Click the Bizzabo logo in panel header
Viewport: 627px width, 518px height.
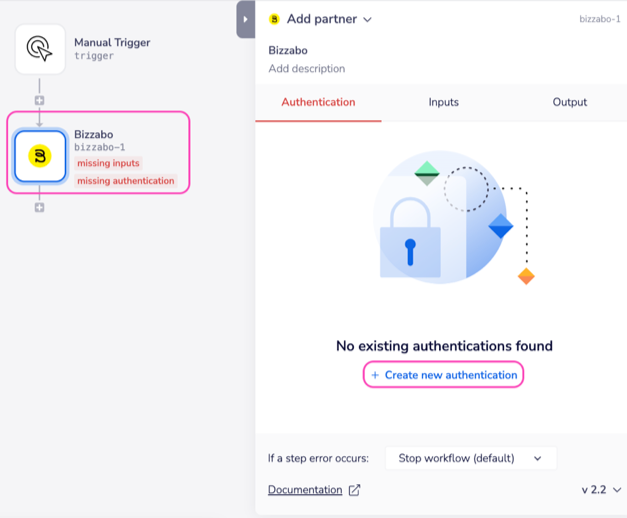coord(275,19)
